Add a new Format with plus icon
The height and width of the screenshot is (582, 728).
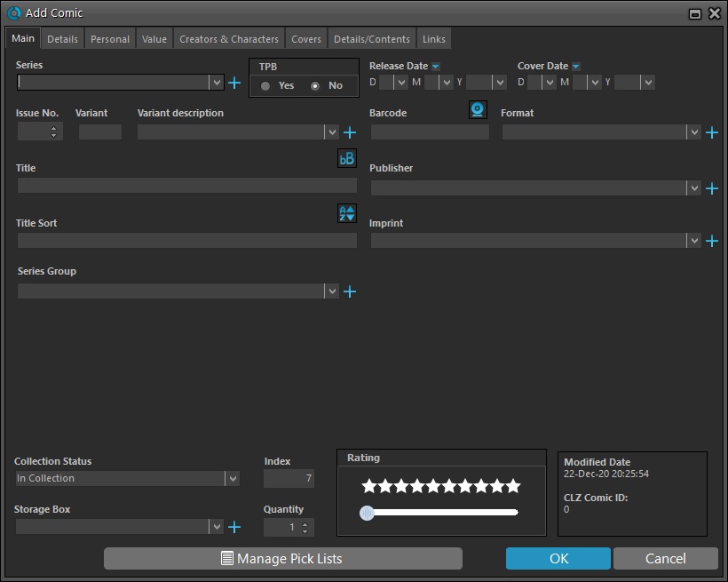tap(711, 132)
